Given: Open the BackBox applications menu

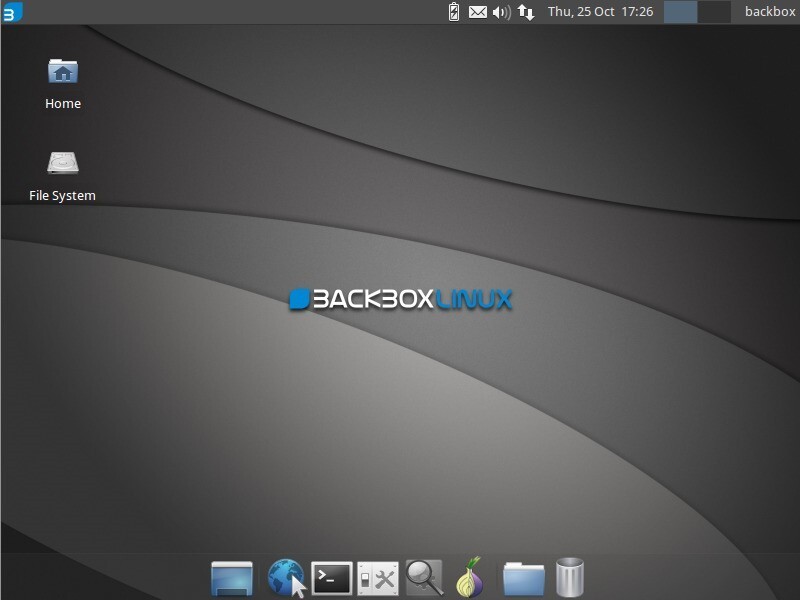Looking at the screenshot, I should click(12, 12).
